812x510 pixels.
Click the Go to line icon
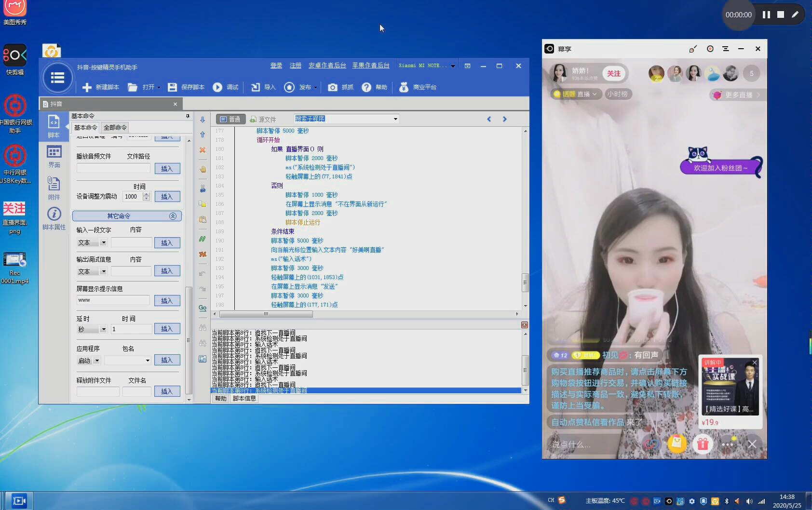(x=203, y=308)
